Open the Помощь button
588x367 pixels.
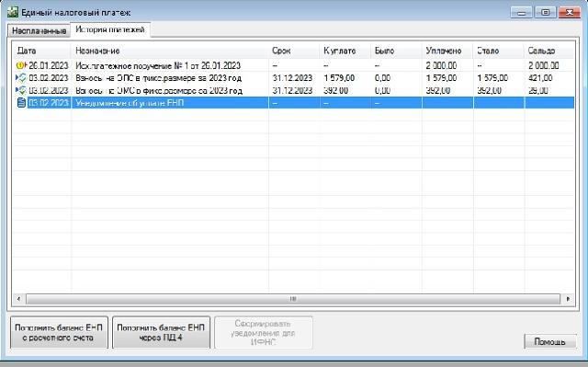coord(549,342)
